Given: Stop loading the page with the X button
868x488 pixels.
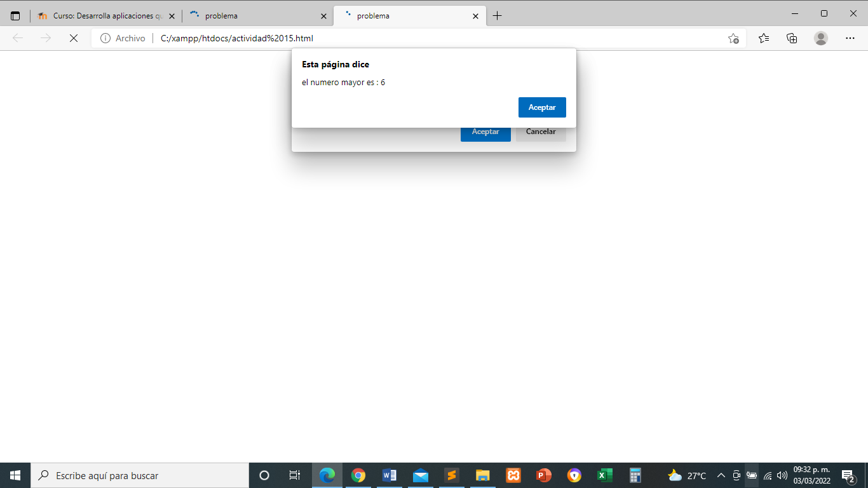Looking at the screenshot, I should [x=73, y=38].
